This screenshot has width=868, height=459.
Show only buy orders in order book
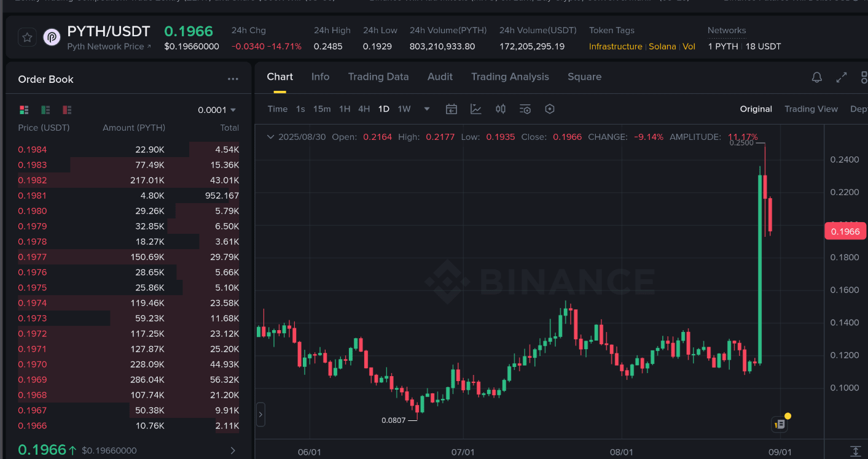tap(45, 110)
